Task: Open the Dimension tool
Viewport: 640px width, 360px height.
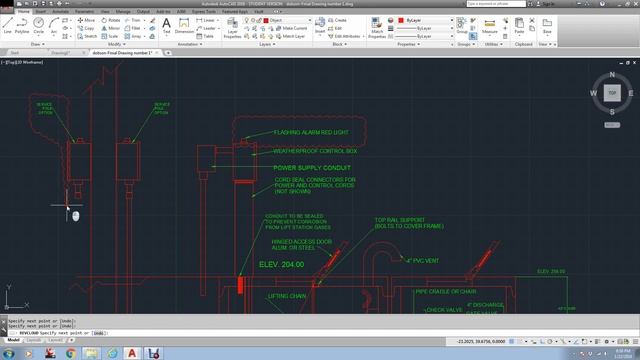Action: (x=184, y=25)
